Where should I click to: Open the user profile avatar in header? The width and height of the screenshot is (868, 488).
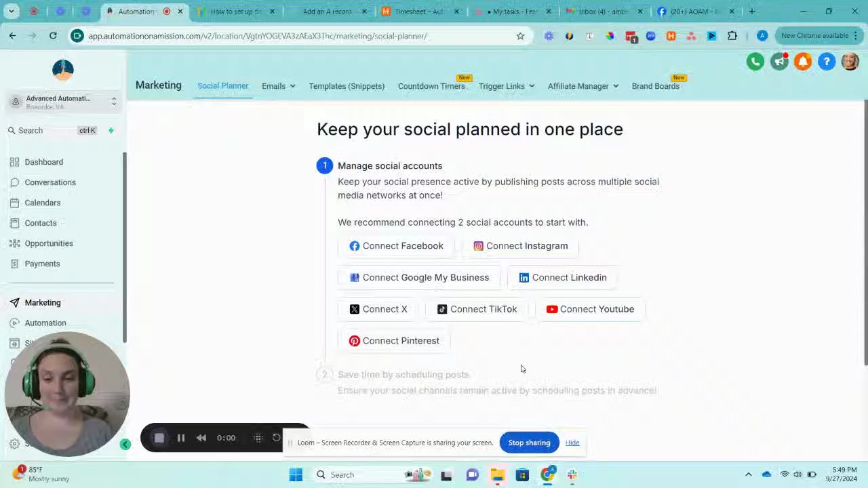850,62
